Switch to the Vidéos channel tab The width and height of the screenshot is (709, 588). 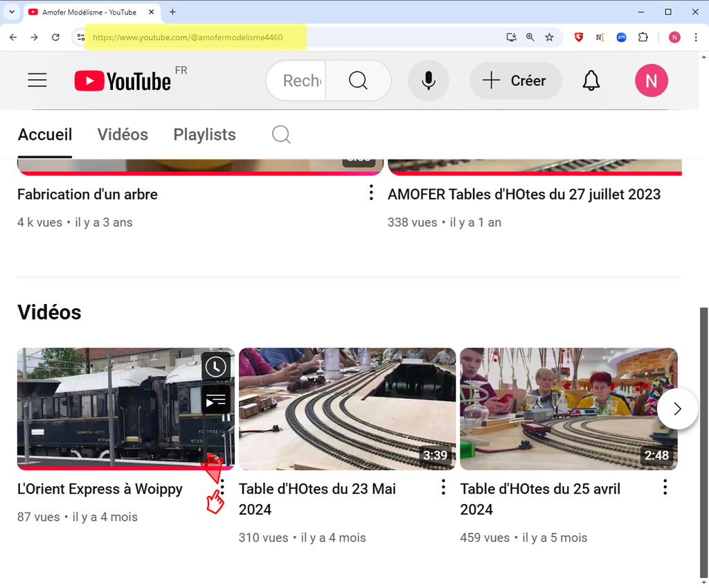(123, 134)
